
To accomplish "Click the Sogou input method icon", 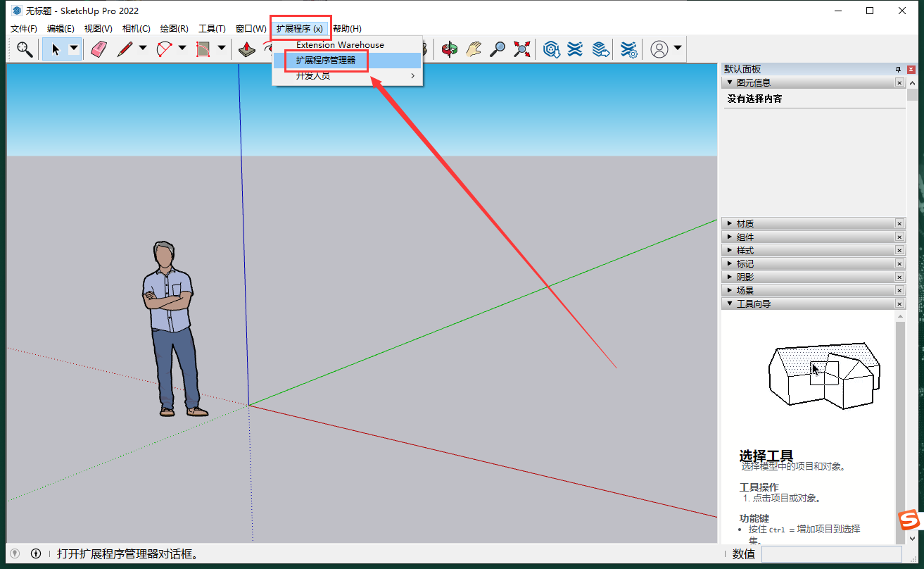I will [x=909, y=520].
